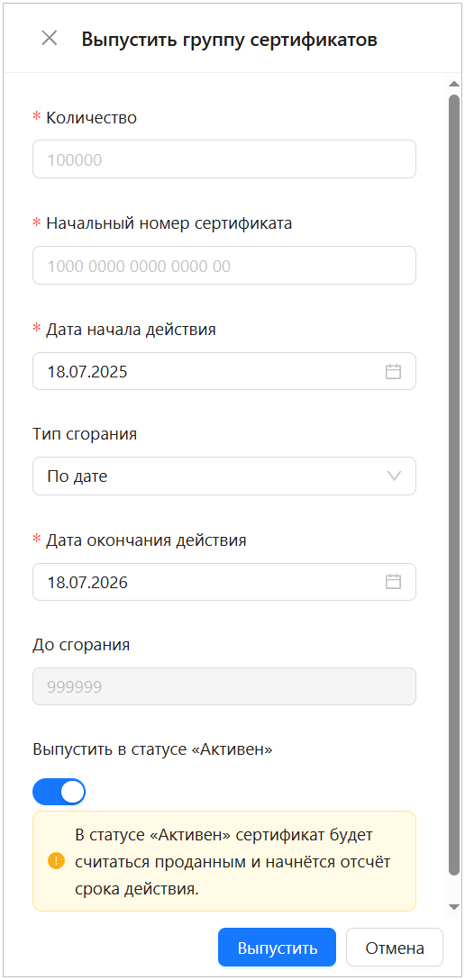Open calendar icon for Дата начала действия
The image size is (465, 980).
(x=393, y=372)
